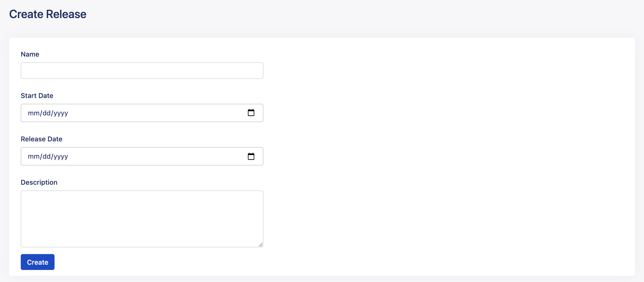
Task: Open date dropdown for Start Date input
Action: point(252,113)
